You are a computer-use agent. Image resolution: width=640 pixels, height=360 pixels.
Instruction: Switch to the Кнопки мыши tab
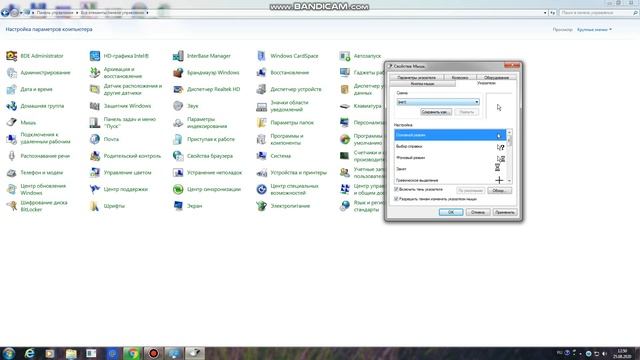pyautogui.click(x=422, y=84)
